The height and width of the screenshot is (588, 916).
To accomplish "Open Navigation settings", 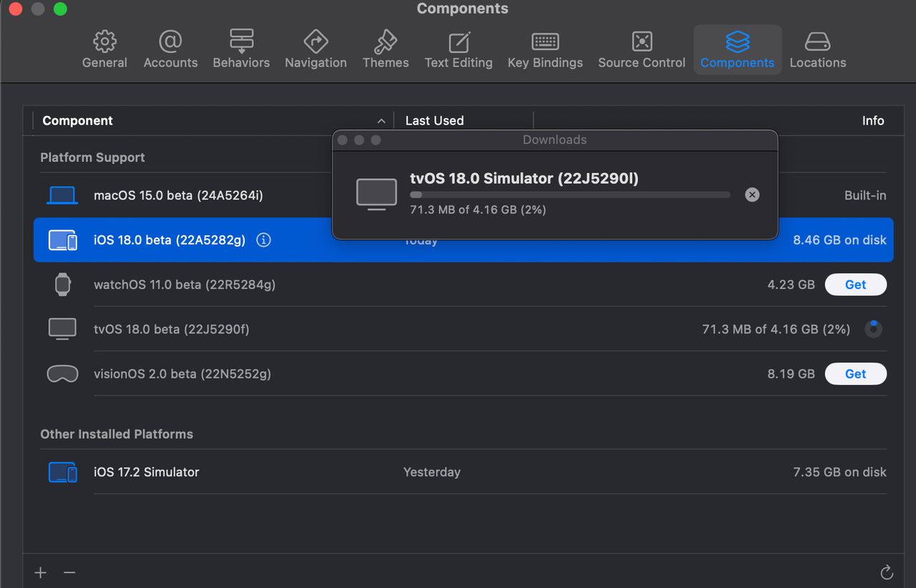I will (316, 49).
